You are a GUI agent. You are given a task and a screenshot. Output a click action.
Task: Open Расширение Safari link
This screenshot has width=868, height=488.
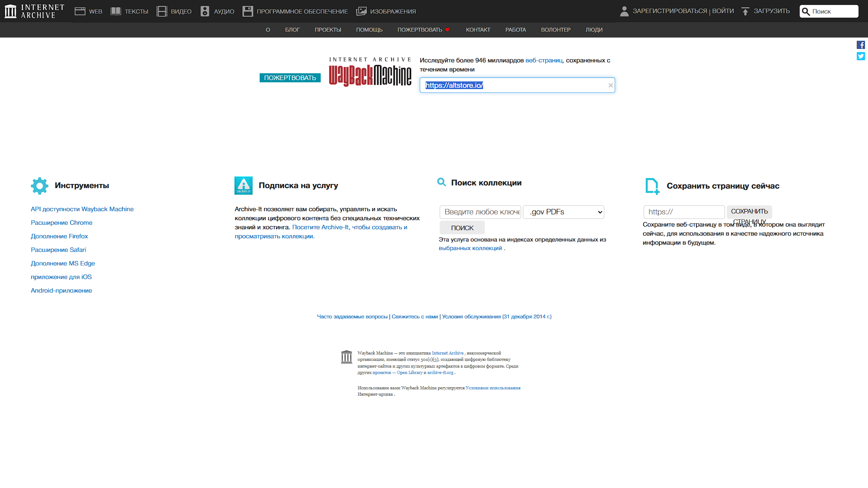click(58, 250)
